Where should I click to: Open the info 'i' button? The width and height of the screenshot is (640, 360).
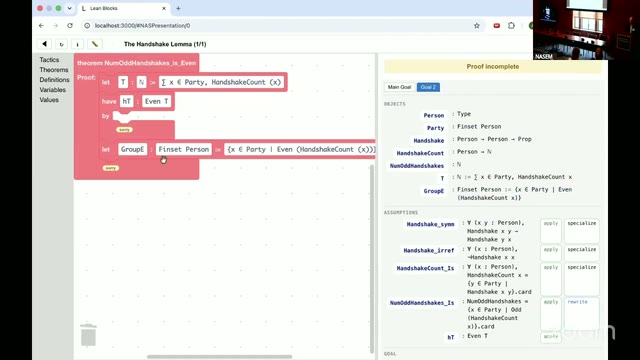pos(78,44)
